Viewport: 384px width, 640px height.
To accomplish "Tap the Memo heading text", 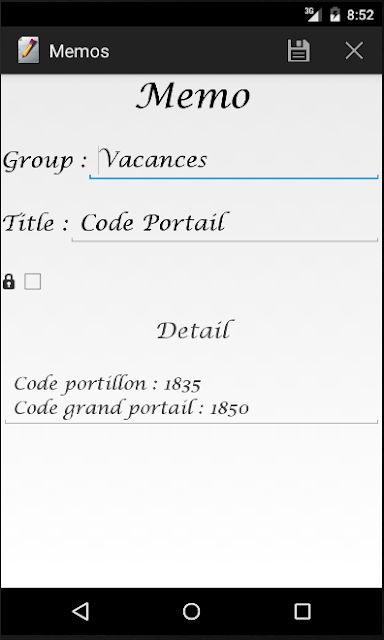I will [x=193, y=96].
